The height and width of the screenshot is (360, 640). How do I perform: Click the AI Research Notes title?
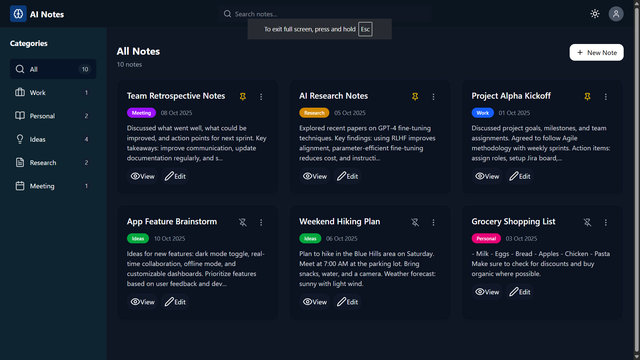point(333,96)
